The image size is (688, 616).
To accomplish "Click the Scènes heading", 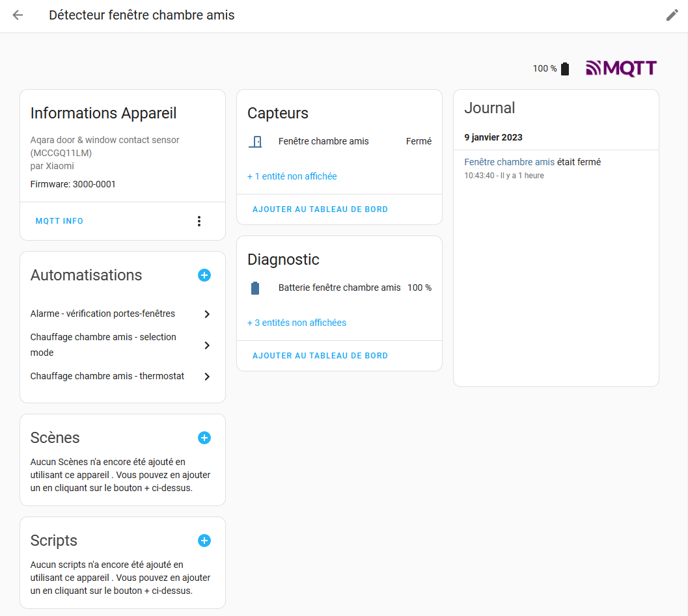I will [55, 438].
